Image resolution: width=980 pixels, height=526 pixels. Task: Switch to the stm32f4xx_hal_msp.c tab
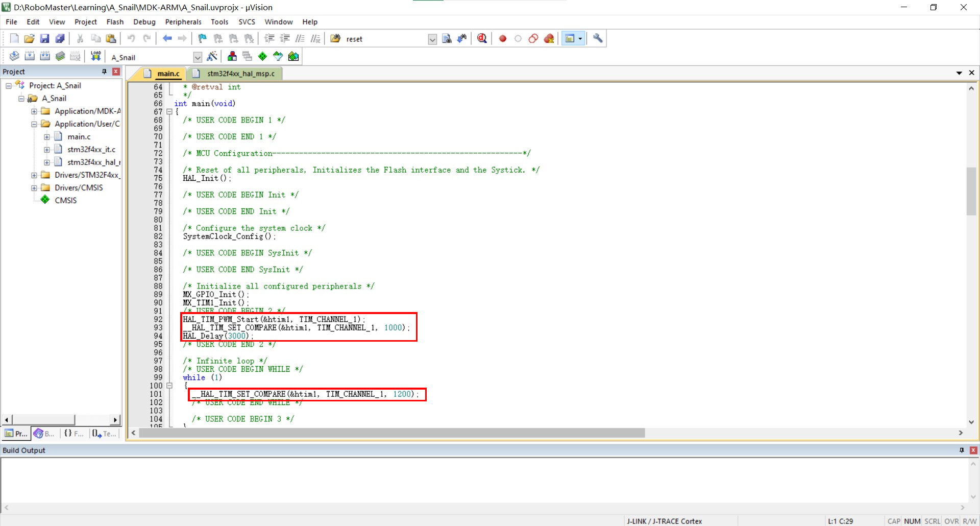(235, 74)
